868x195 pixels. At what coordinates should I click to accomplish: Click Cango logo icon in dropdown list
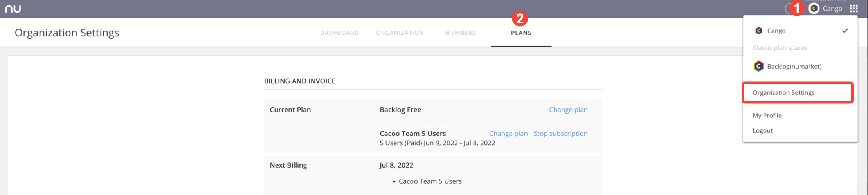(758, 31)
